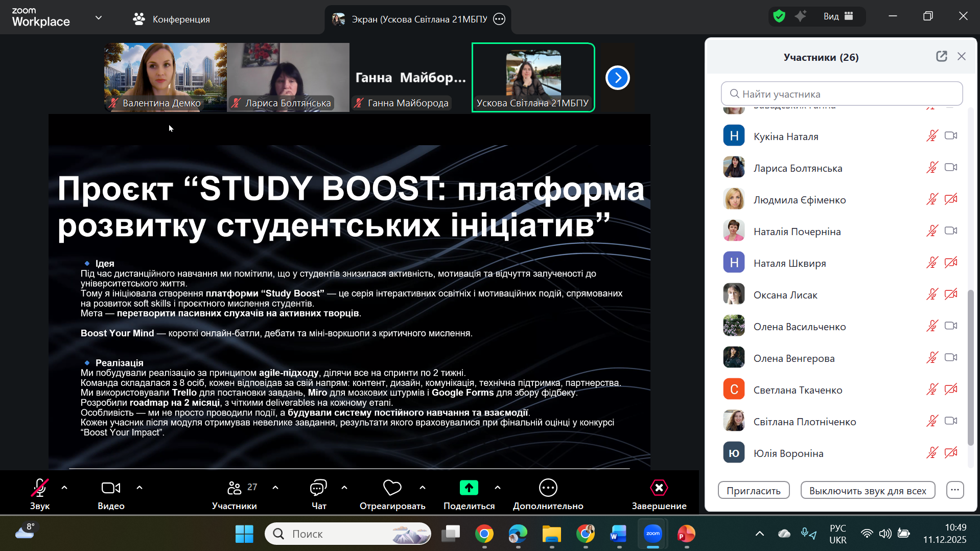Open the Вид view menu

838,16
